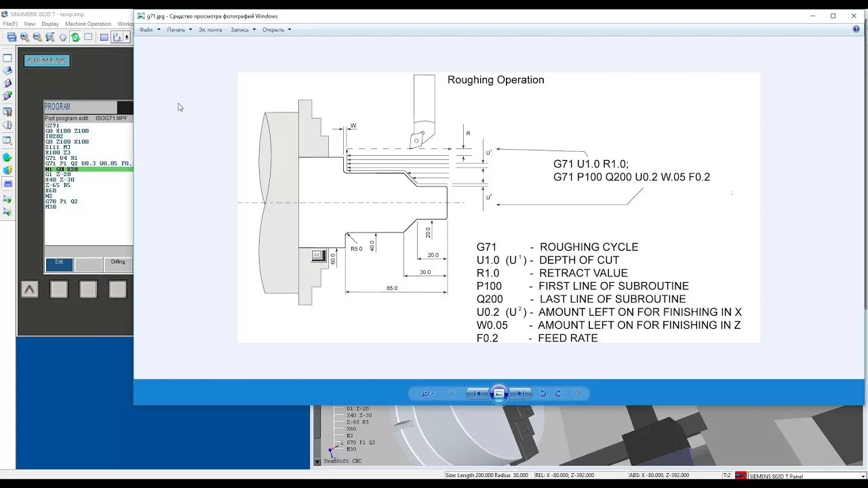Screen dimensions: 868x488
Task: Click the magnifier inspect icon in left sidebar
Action: pos(7,141)
